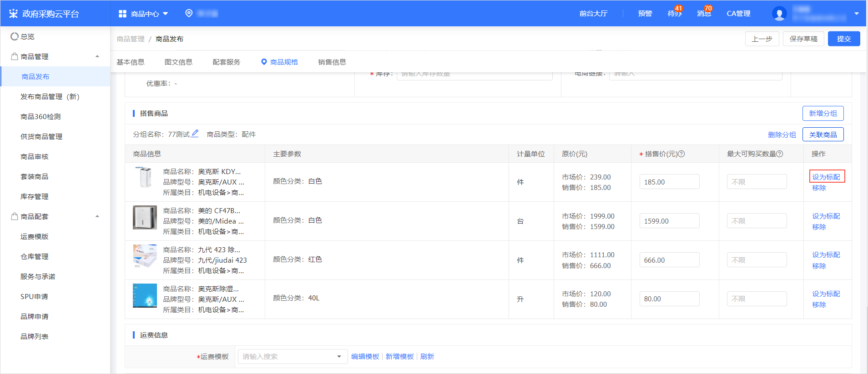Click the 商品配套 bag icon

pos(15,216)
